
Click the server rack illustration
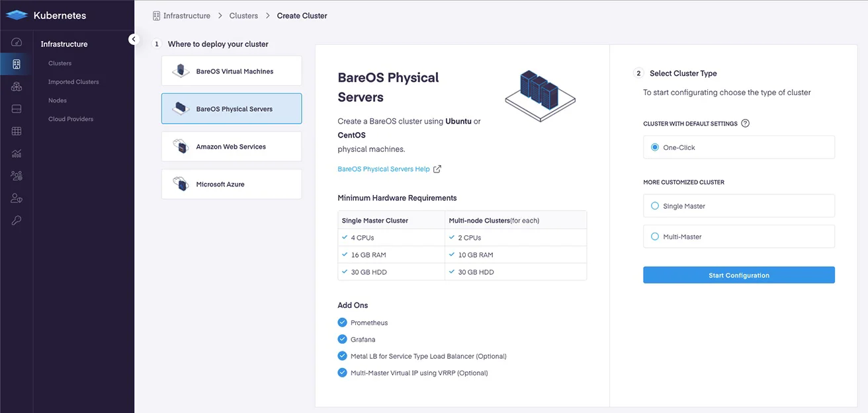click(541, 95)
